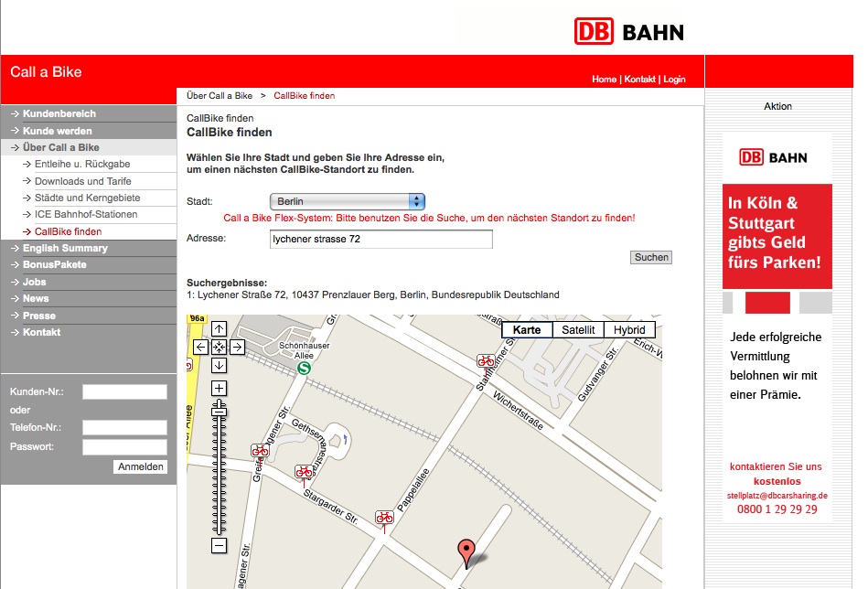Open Login link in header

tap(674, 80)
